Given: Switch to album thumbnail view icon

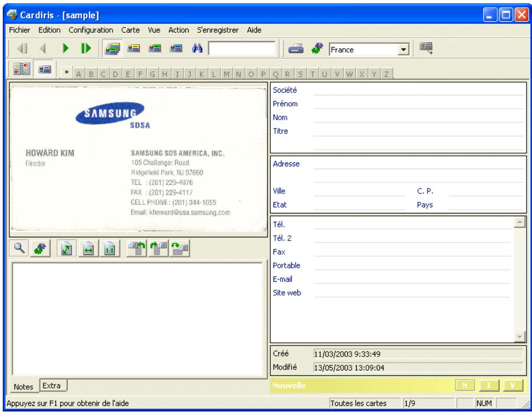Looking at the screenshot, I should pos(22,69).
